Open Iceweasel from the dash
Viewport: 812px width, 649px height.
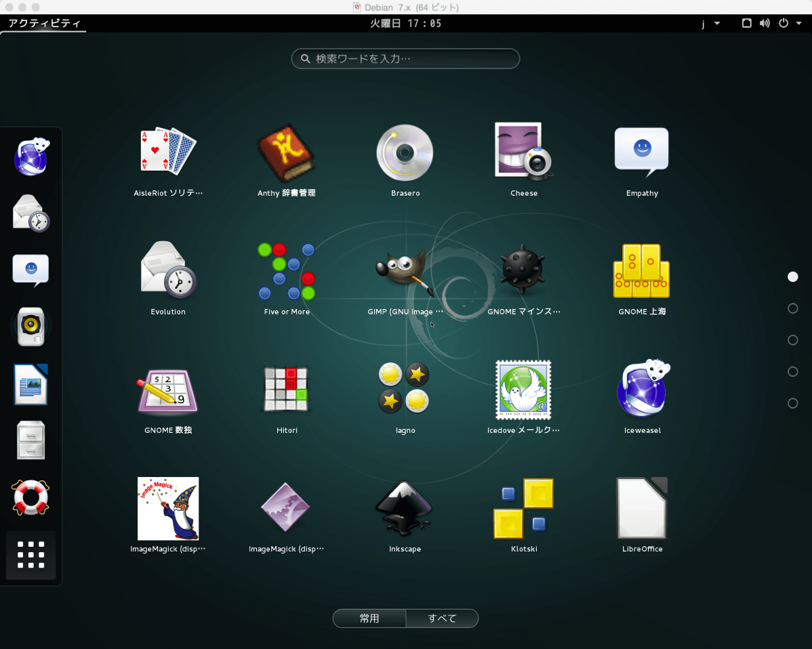31,156
